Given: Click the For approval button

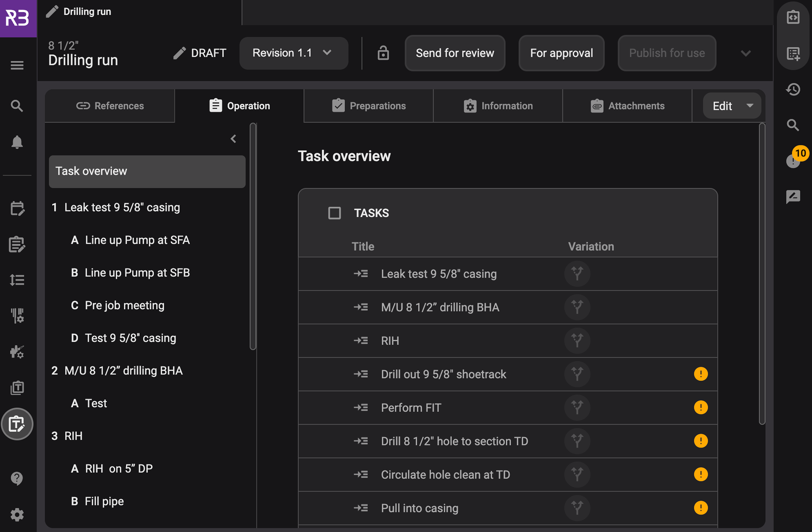Looking at the screenshot, I should (561, 53).
